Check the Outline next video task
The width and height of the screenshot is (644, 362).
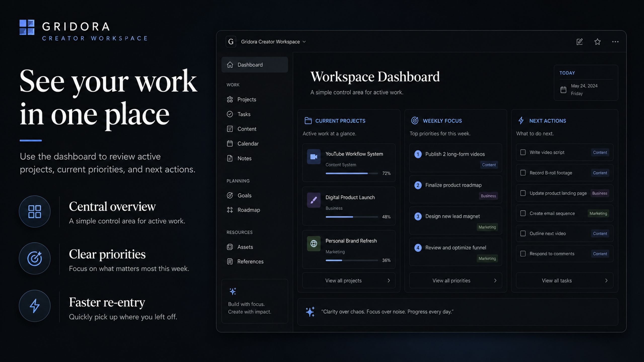(523, 233)
